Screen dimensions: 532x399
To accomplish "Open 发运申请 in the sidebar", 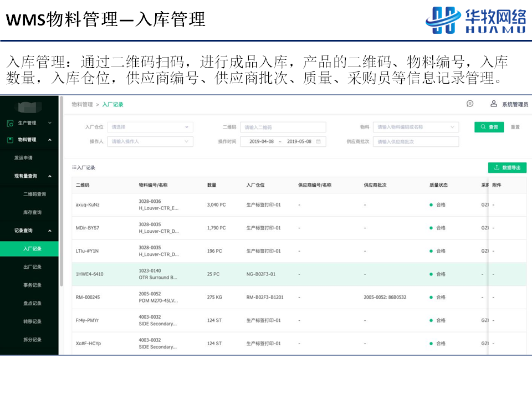I will click(x=23, y=158).
